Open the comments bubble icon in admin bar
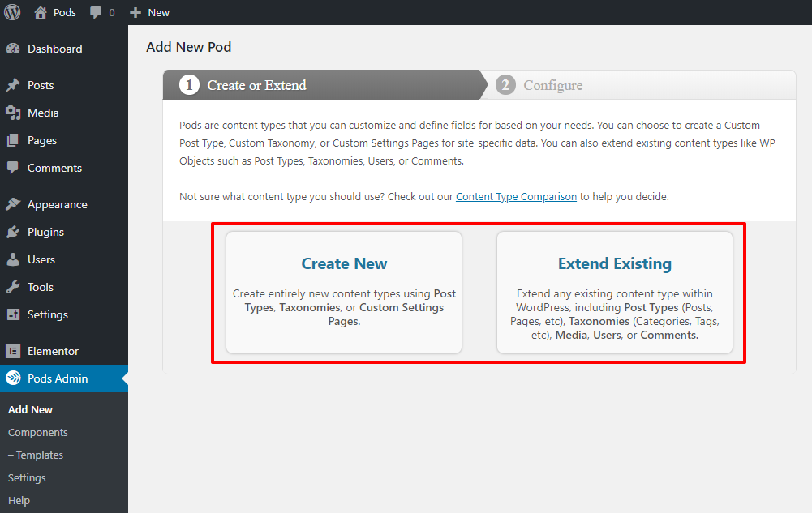Image resolution: width=812 pixels, height=513 pixels. pyautogui.click(x=97, y=13)
